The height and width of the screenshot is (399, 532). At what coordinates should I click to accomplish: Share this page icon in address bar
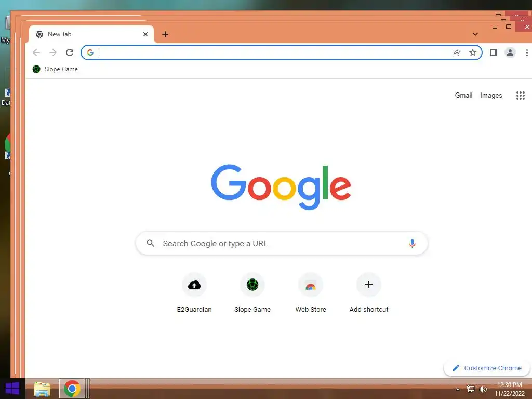(x=456, y=52)
